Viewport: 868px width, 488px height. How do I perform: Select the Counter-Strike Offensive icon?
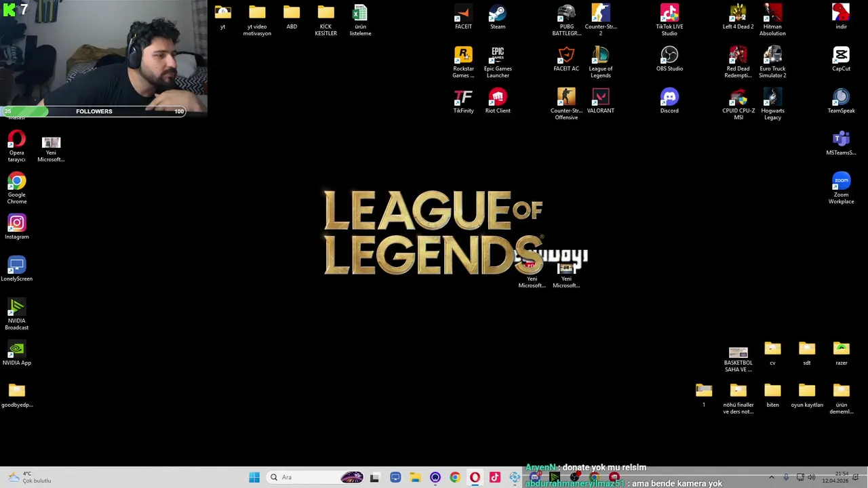click(x=566, y=104)
